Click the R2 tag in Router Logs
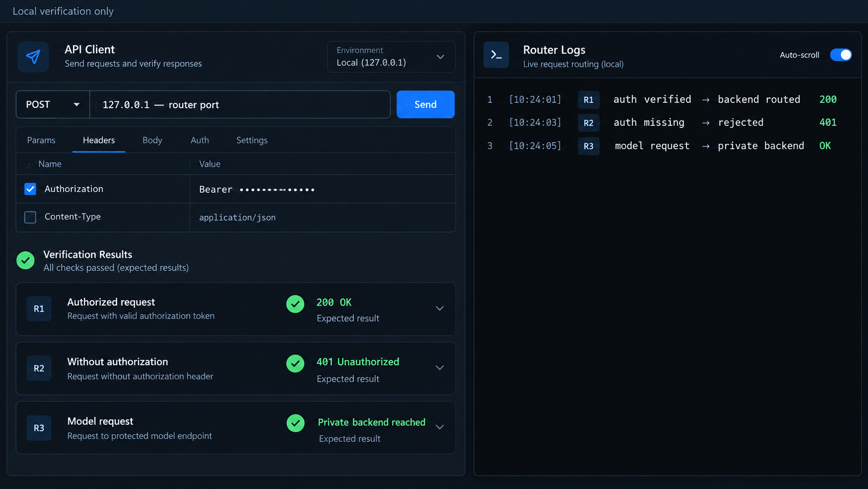The height and width of the screenshot is (489, 868). pos(588,123)
